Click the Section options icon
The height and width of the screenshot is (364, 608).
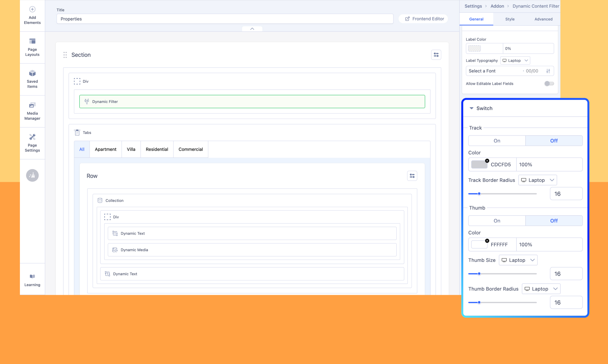click(436, 55)
